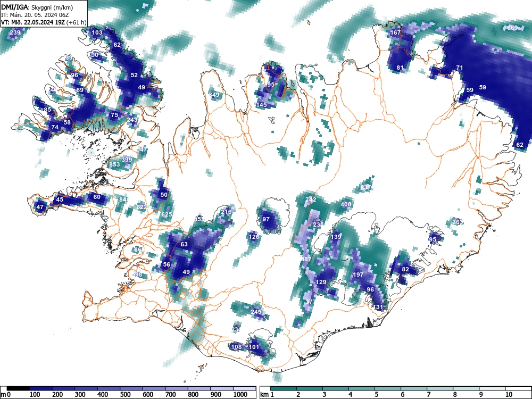
Task: Select the 63 visibility label
Action: (184, 244)
